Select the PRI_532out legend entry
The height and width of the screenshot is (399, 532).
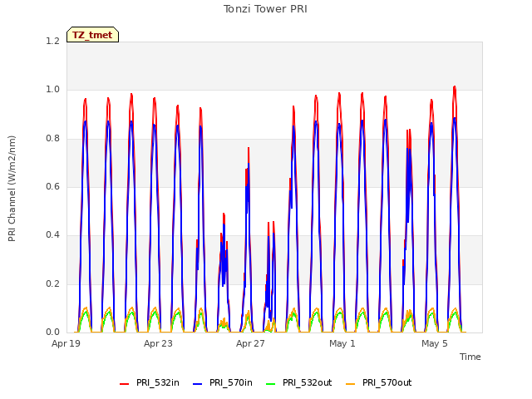(298, 382)
